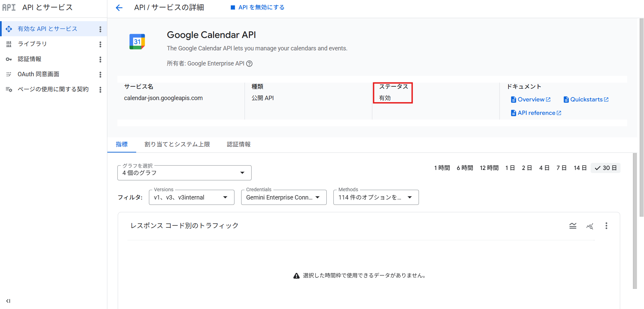Click the 有効な API とサービス icon
The image size is (644, 309).
(9, 29)
